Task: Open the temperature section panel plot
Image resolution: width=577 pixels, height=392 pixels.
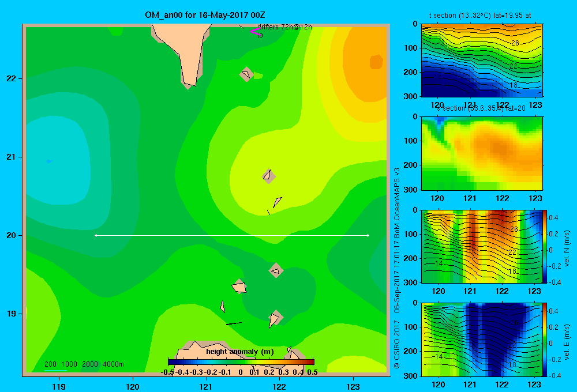Action: coord(482,61)
